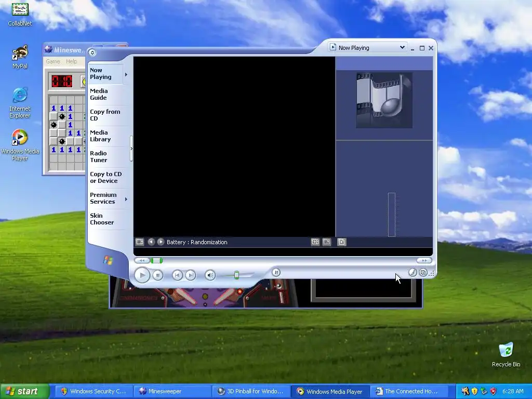Click the rewind button on seek bar

point(142,261)
